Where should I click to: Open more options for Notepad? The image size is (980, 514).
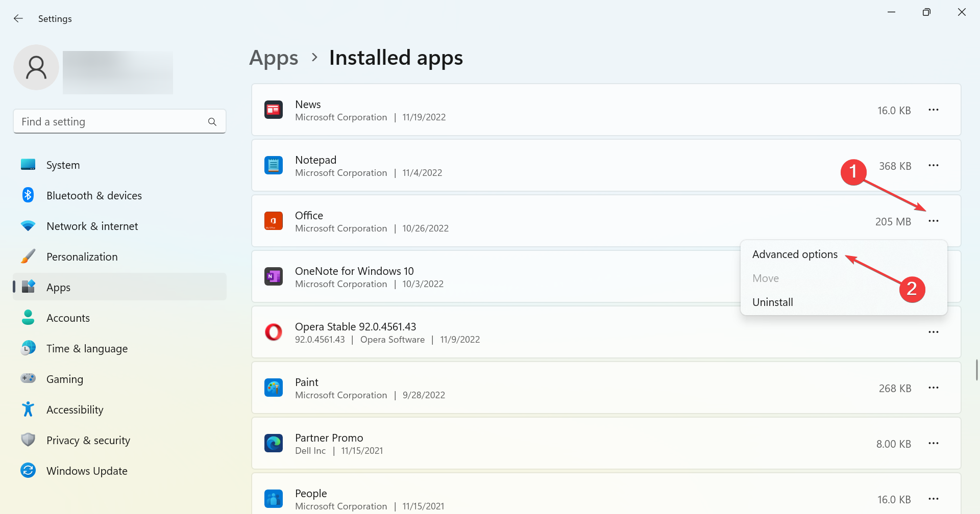[x=934, y=165]
